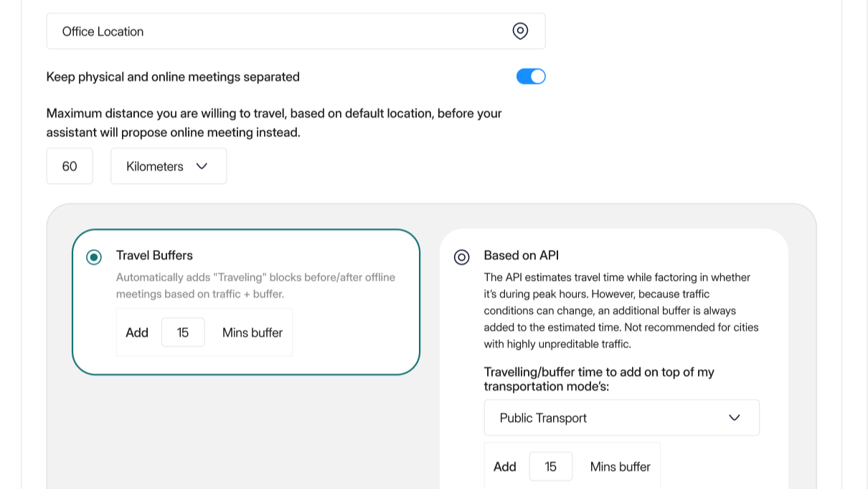Click the buffer minutes field under Based on API
Viewport: 868px width, 489px height.
coord(550,466)
